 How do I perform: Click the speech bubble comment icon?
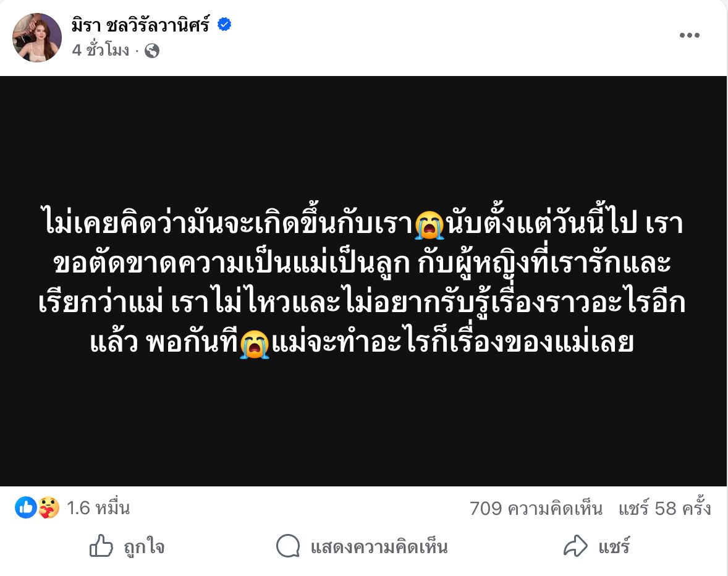click(289, 547)
